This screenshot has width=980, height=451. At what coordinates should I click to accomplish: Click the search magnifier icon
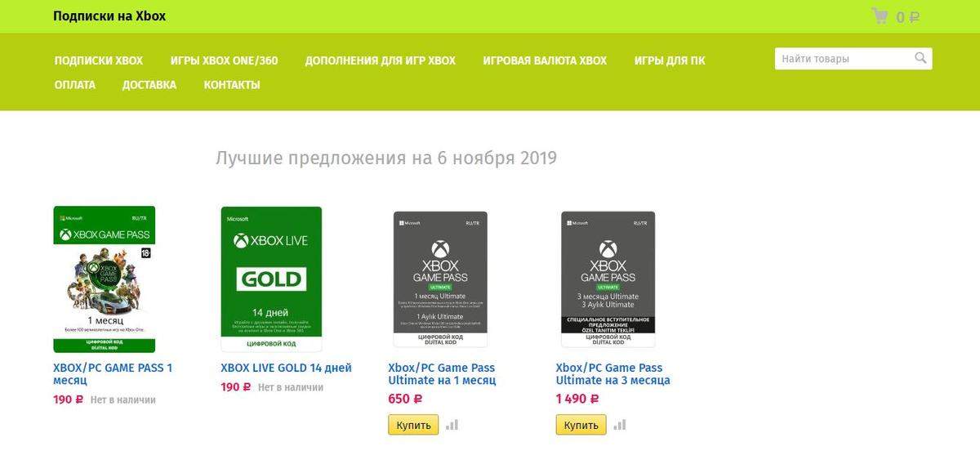click(x=920, y=58)
